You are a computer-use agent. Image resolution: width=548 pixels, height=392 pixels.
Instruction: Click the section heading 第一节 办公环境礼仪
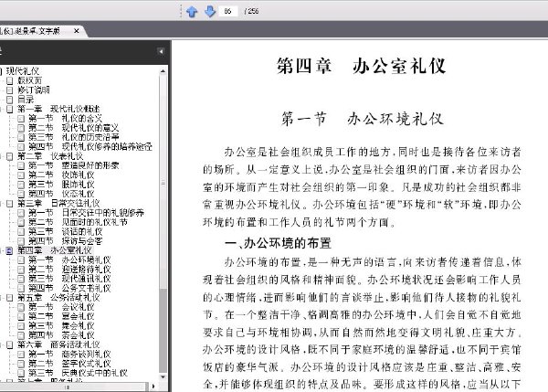[x=363, y=119]
